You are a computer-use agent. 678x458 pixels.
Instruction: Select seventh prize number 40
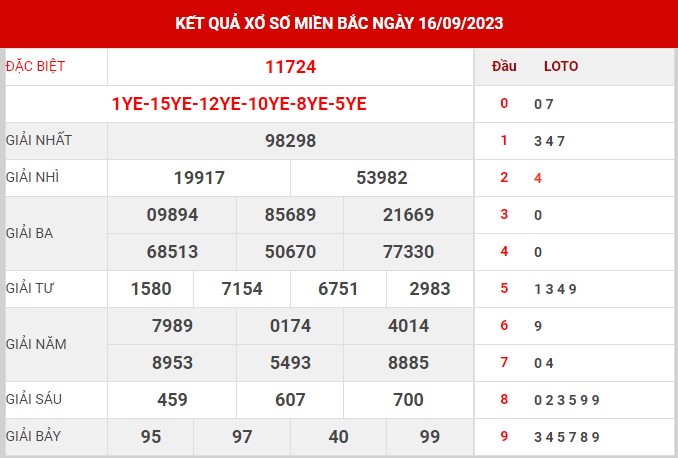(x=339, y=437)
